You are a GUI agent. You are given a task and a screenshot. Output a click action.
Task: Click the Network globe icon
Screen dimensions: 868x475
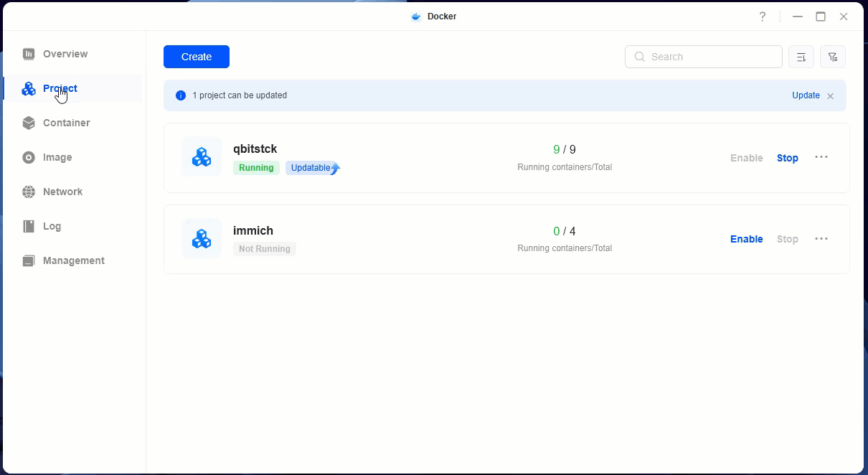(29, 192)
